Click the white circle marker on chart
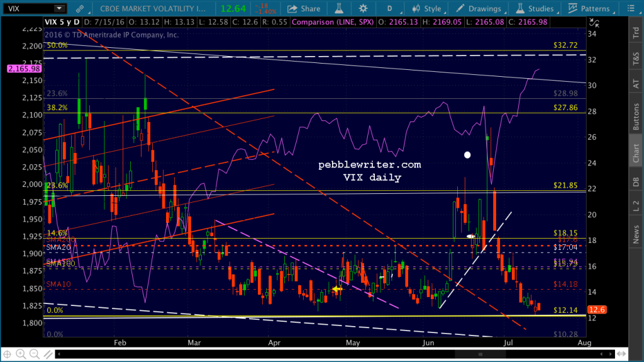 (x=467, y=155)
